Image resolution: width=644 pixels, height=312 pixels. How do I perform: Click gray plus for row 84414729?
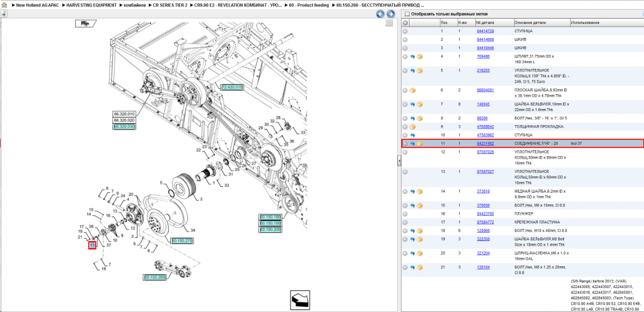(405, 31)
